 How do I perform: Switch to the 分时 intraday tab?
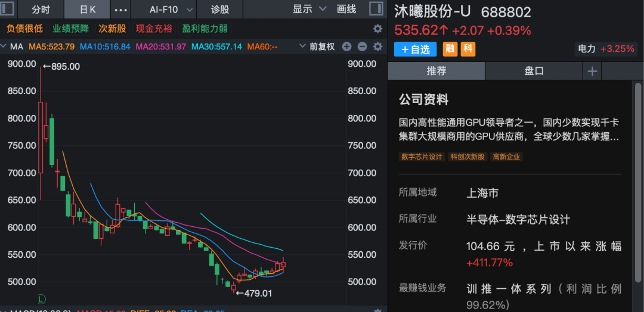[x=41, y=10]
